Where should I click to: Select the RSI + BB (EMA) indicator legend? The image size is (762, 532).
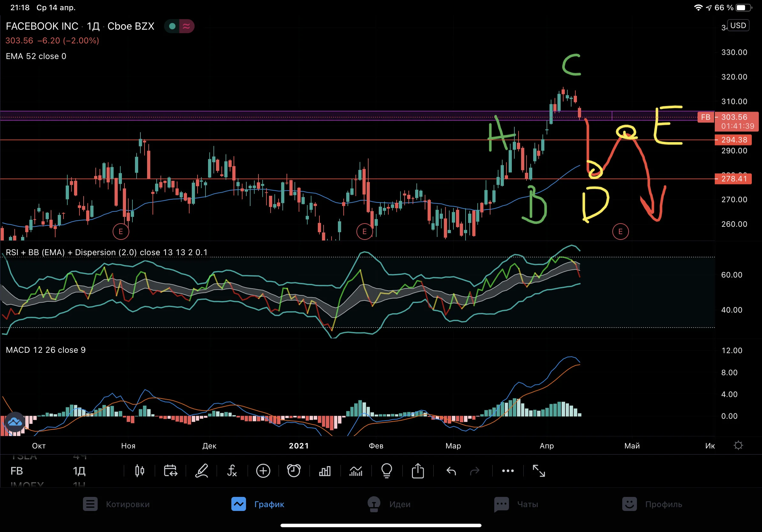(x=107, y=252)
